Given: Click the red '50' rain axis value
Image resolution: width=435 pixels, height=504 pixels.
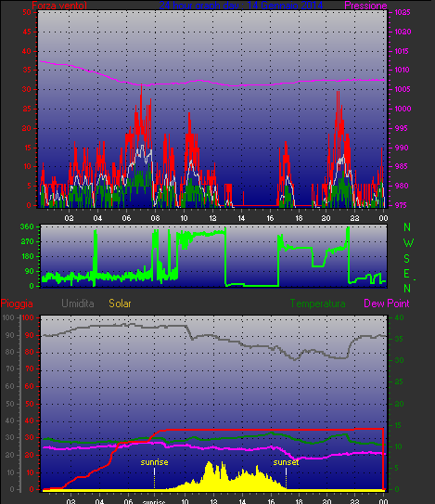Looking at the screenshot, I should [x=30, y=404].
